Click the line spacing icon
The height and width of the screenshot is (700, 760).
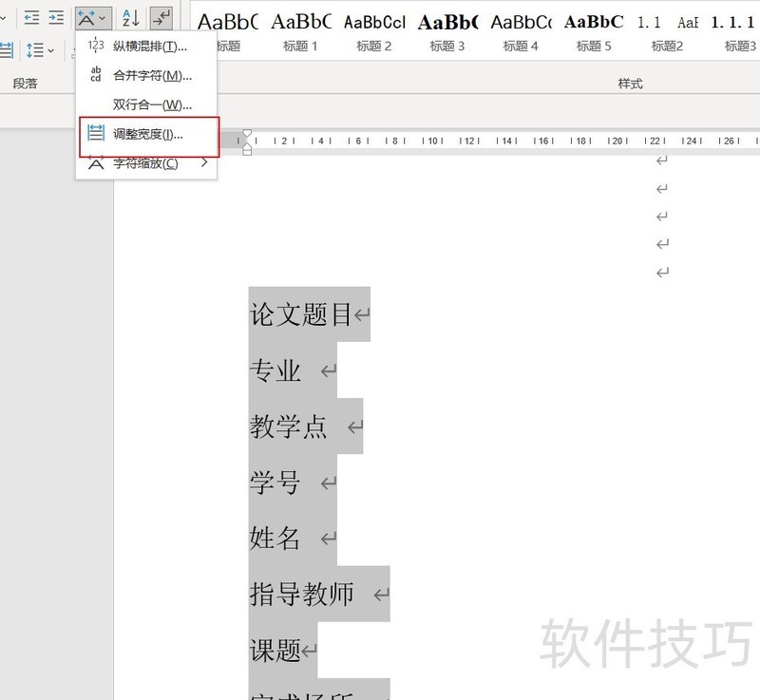tap(35, 50)
